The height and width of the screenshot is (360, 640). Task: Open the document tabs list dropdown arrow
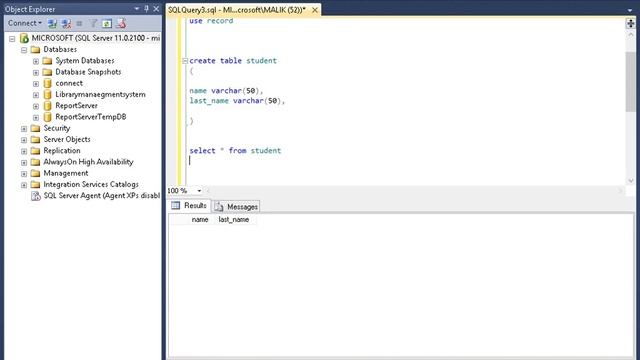[630, 10]
